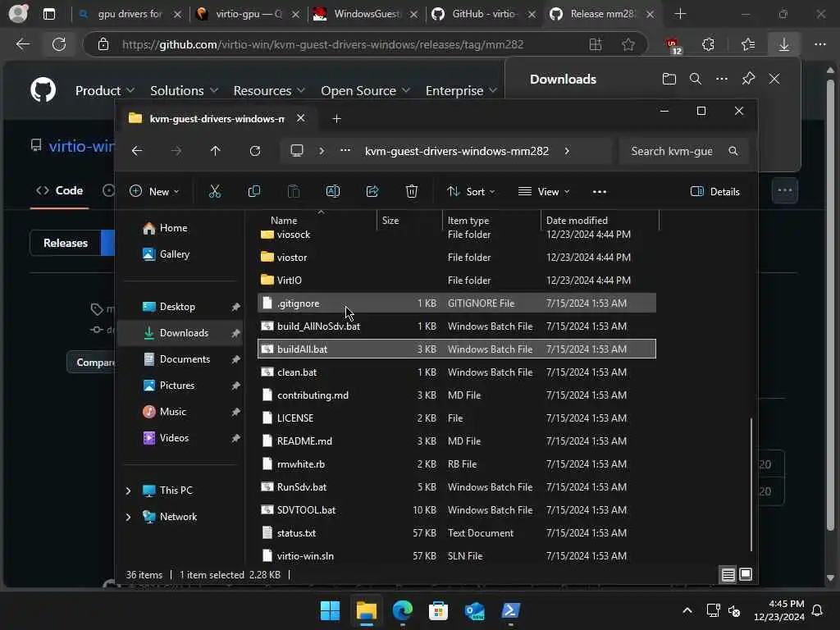840x630 pixels.
Task: Open Downloads in Explorer sidebar
Action: click(180, 333)
